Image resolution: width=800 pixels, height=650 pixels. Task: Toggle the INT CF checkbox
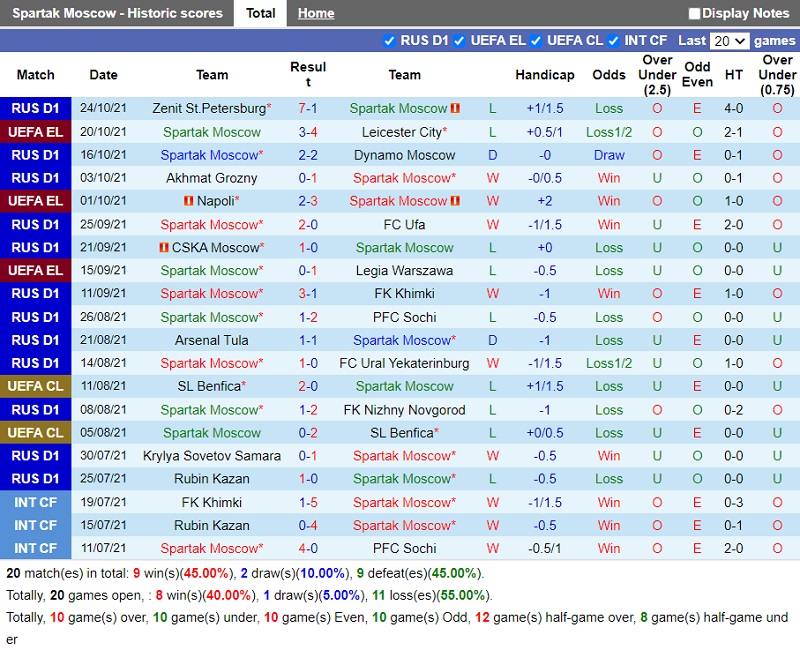(614, 41)
